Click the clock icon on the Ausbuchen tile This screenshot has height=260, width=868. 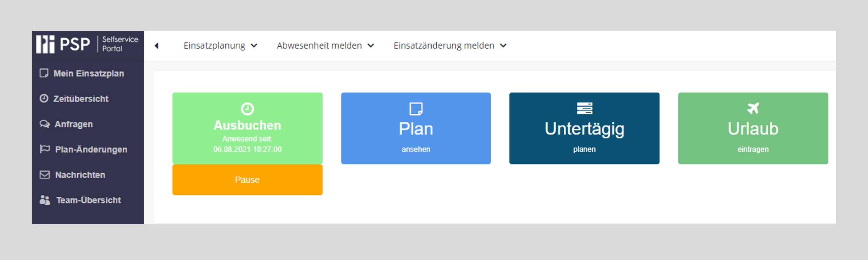tap(247, 109)
